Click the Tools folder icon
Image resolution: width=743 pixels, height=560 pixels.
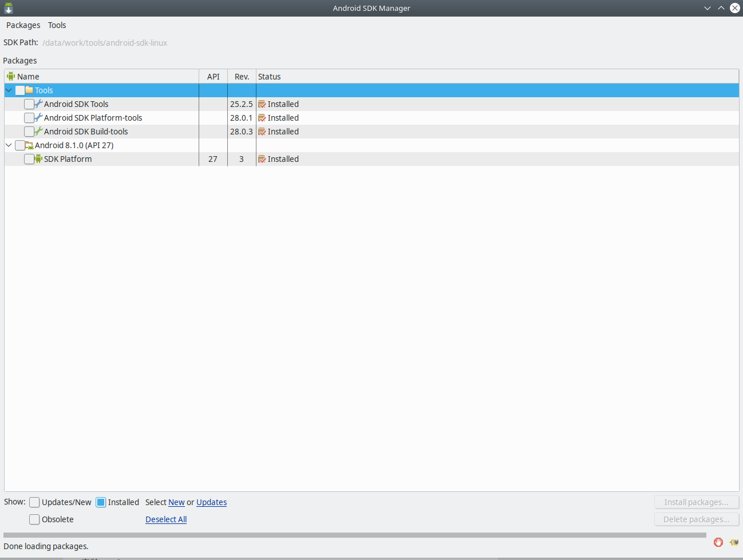click(x=29, y=90)
